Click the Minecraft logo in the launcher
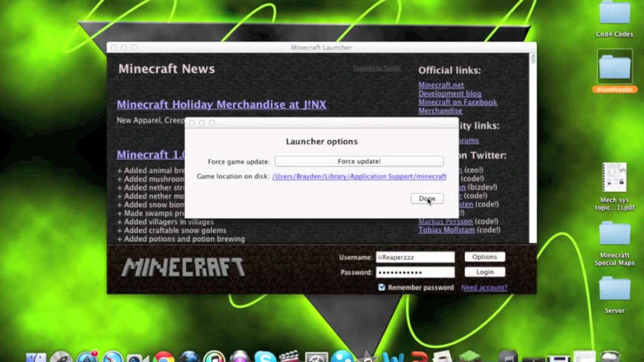 click(x=183, y=267)
